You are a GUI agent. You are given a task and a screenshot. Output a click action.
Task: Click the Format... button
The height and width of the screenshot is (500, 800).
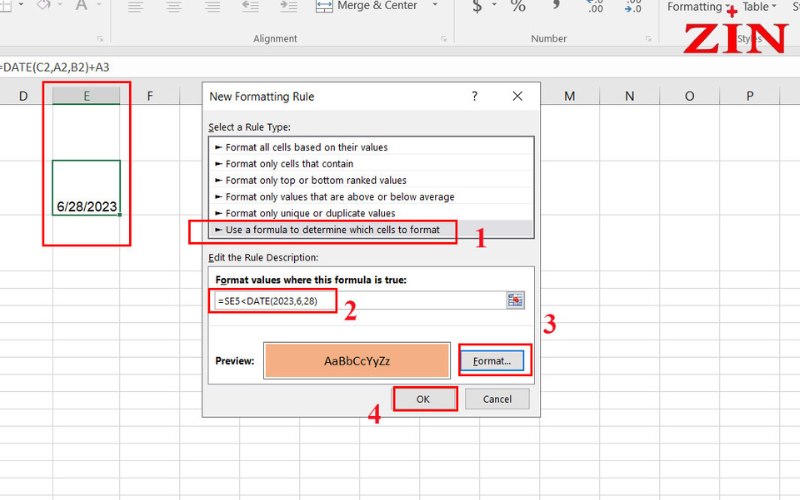(492, 361)
